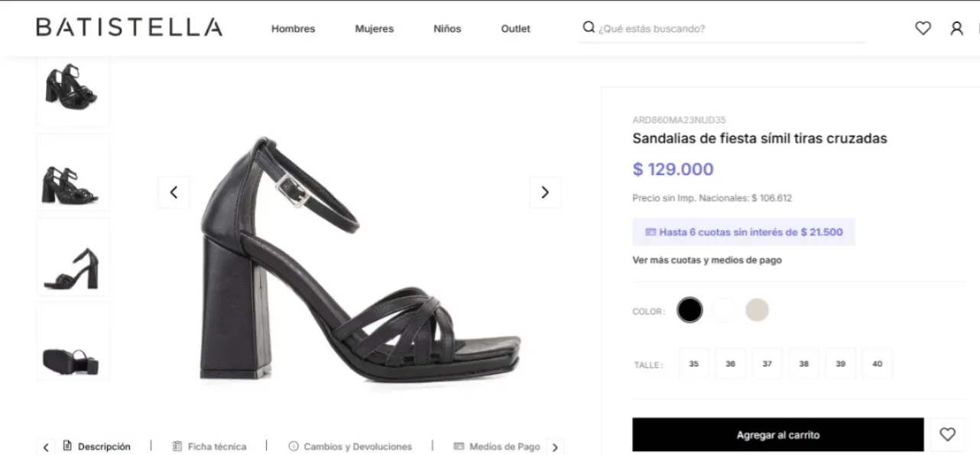The height and width of the screenshot is (455, 980).
Task: Open the user account icon
Action: (957, 28)
